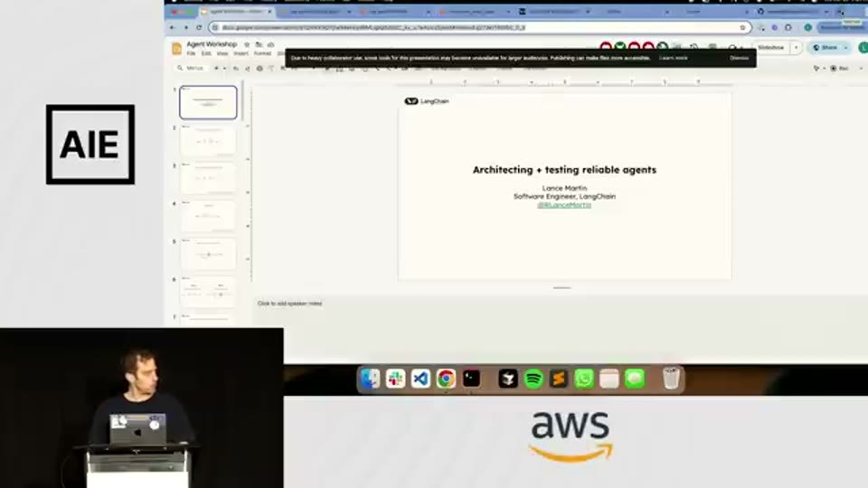The image size is (868, 488).
Task: Click Learn more in the warning banner
Action: [x=673, y=58]
